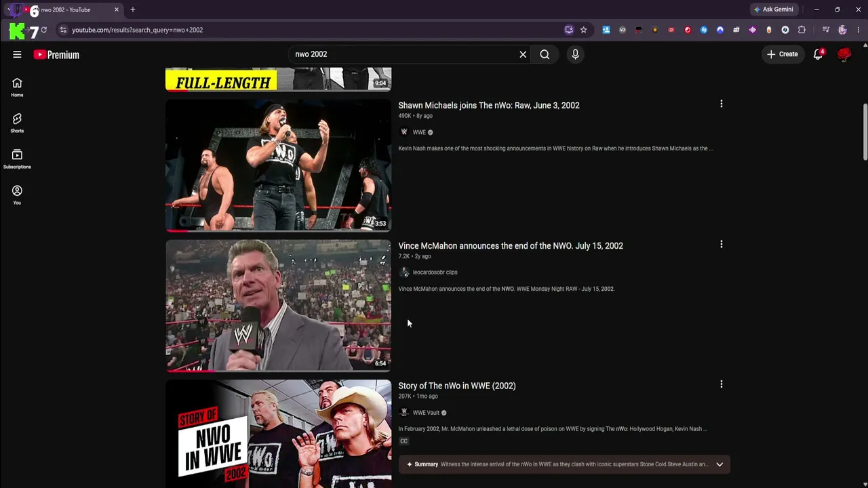The image size is (868, 488).
Task: Click the browser address bar URL
Action: tap(138, 30)
